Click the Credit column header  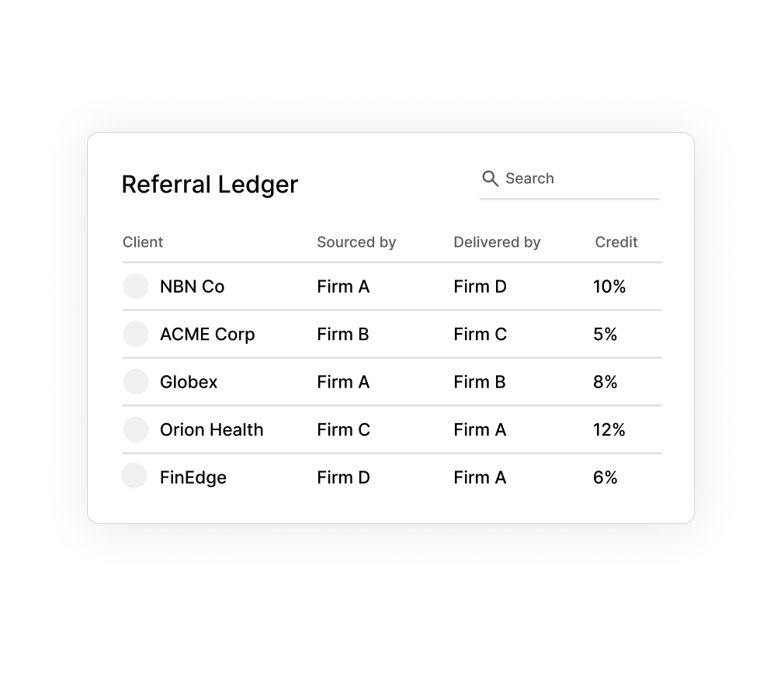pyautogui.click(x=616, y=242)
